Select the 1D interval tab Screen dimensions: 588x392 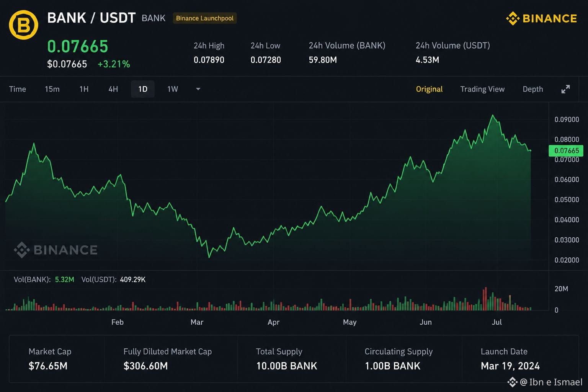click(x=143, y=89)
